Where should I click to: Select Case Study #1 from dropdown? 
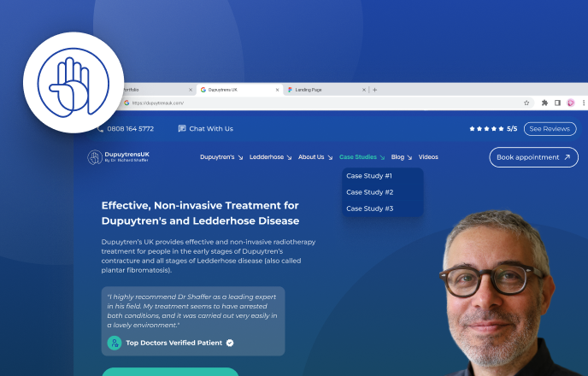pyautogui.click(x=369, y=176)
